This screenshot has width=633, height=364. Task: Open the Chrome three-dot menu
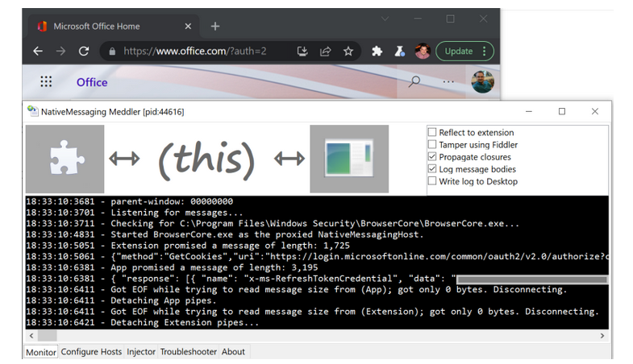coord(485,52)
